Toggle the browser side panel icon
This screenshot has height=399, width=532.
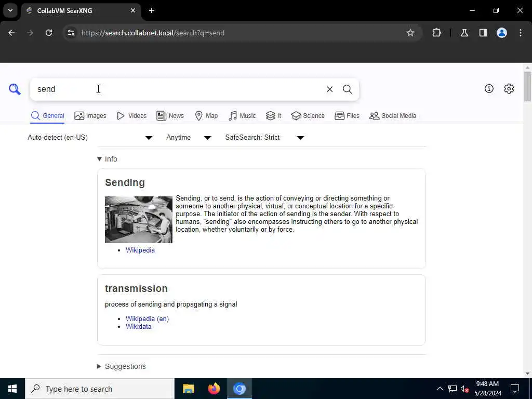tap(483, 33)
